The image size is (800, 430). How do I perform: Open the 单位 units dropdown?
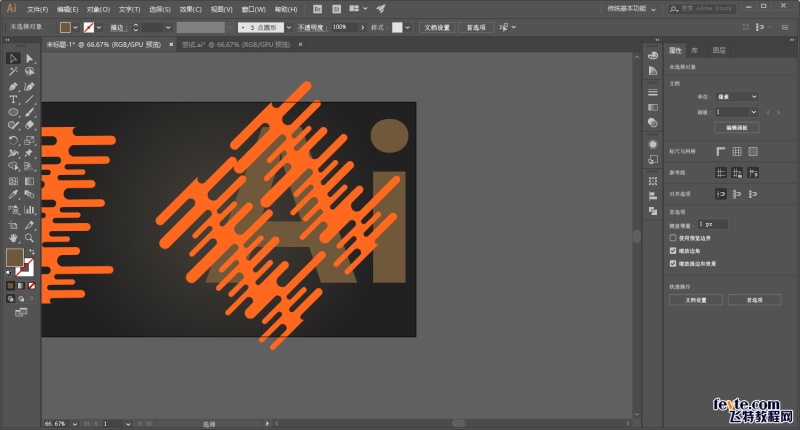[737, 96]
